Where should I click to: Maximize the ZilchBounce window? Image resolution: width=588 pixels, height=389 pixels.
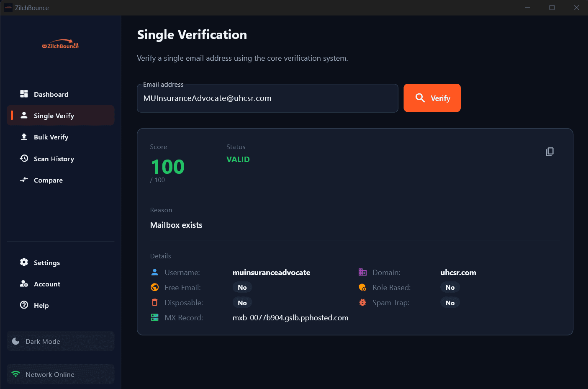click(x=552, y=8)
